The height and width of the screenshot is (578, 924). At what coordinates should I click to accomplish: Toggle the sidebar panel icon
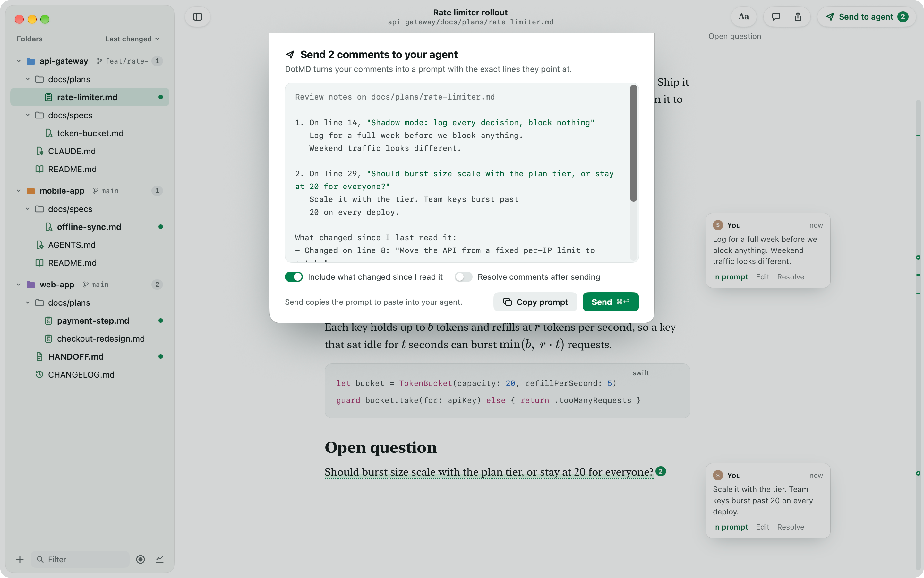(x=197, y=17)
